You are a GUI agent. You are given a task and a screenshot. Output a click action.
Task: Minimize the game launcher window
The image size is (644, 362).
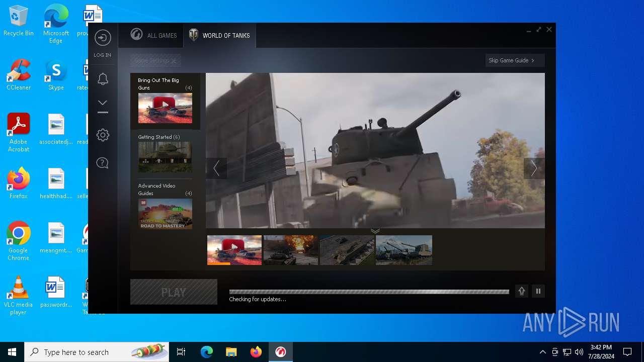tap(529, 31)
